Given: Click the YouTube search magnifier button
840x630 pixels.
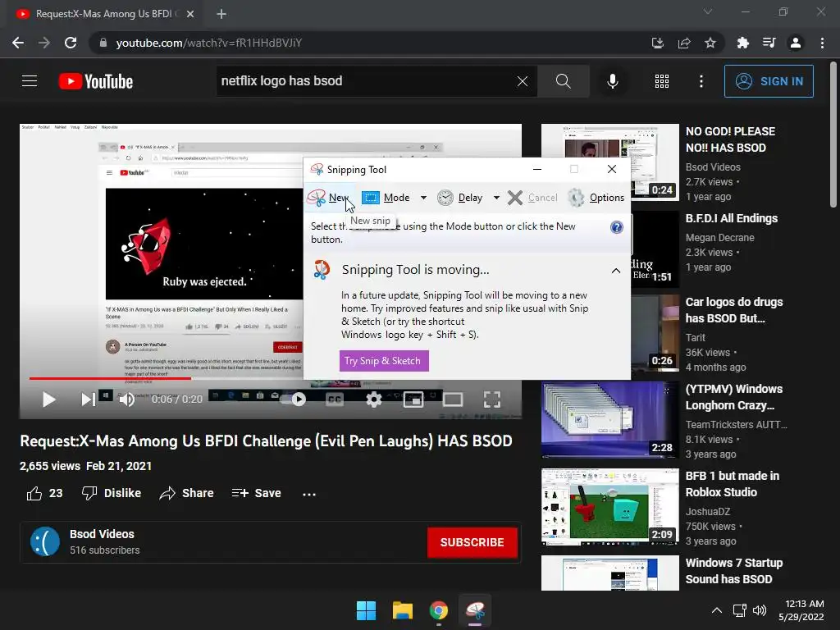Looking at the screenshot, I should [x=563, y=81].
